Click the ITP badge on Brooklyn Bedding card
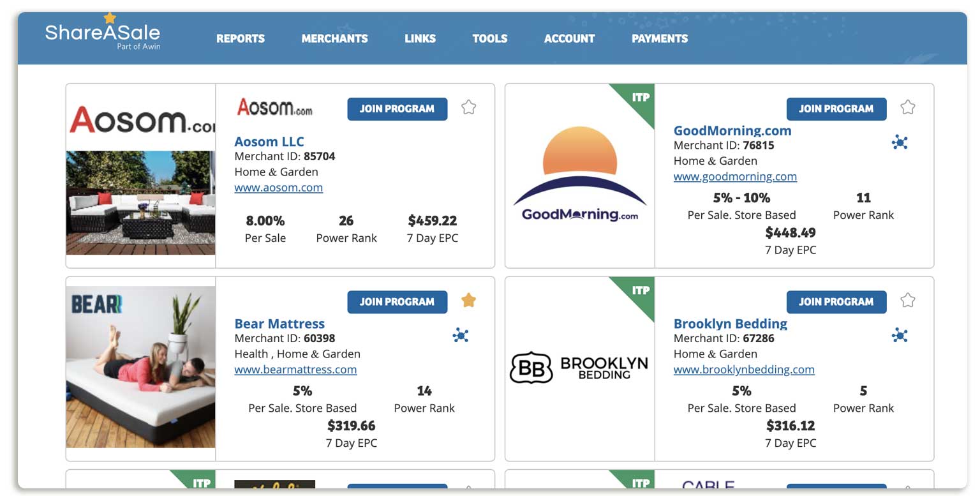 coord(639,291)
